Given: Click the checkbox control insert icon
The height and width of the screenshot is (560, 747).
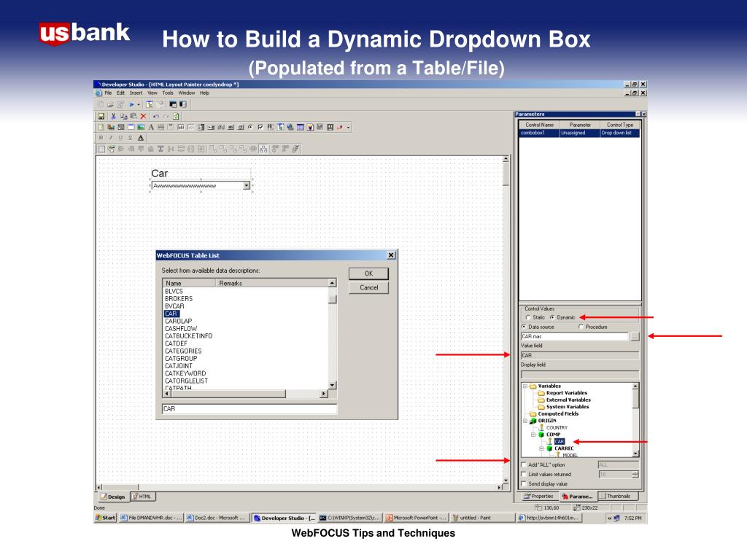Looking at the screenshot, I should (260, 127).
